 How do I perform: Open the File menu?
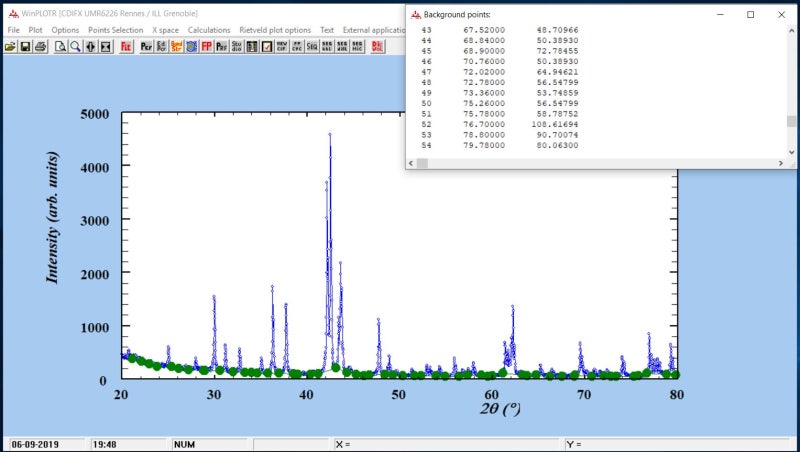click(x=13, y=30)
